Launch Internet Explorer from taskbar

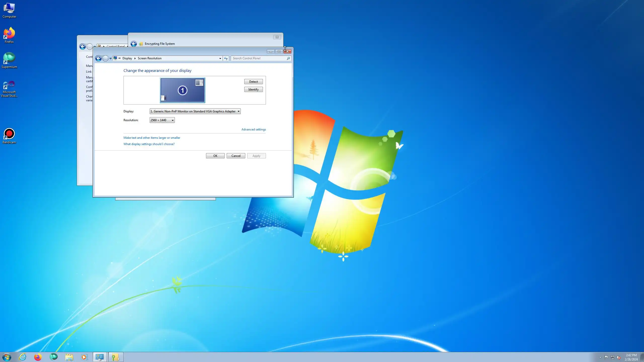click(22, 357)
